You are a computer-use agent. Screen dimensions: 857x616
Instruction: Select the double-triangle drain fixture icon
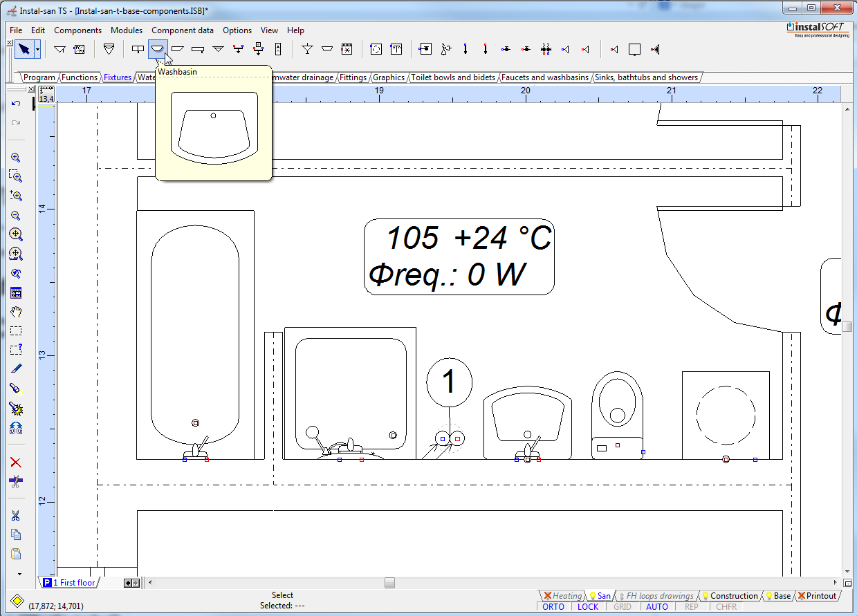(219, 49)
